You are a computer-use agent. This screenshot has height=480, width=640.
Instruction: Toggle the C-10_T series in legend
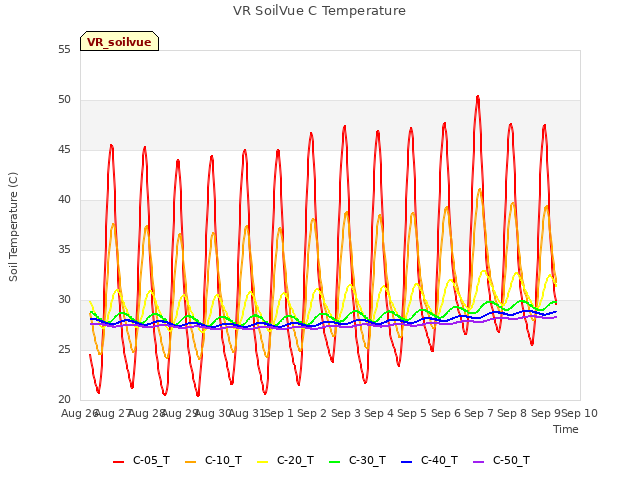pos(213,460)
